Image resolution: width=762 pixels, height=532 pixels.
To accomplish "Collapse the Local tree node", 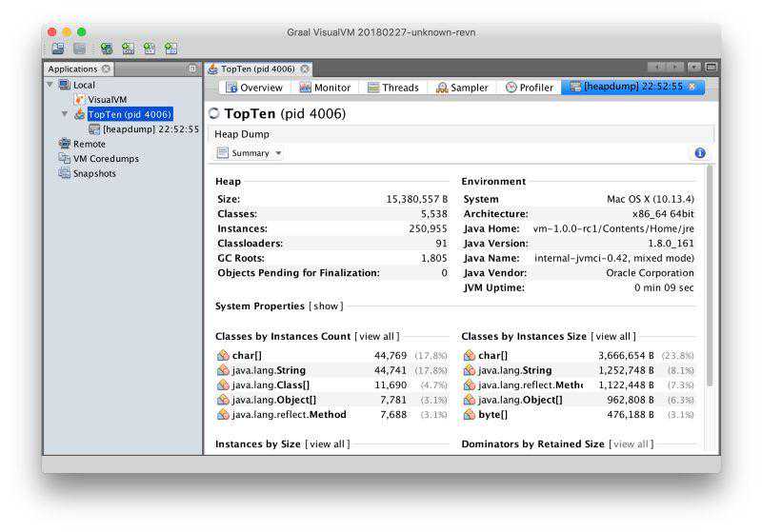I will [50, 85].
